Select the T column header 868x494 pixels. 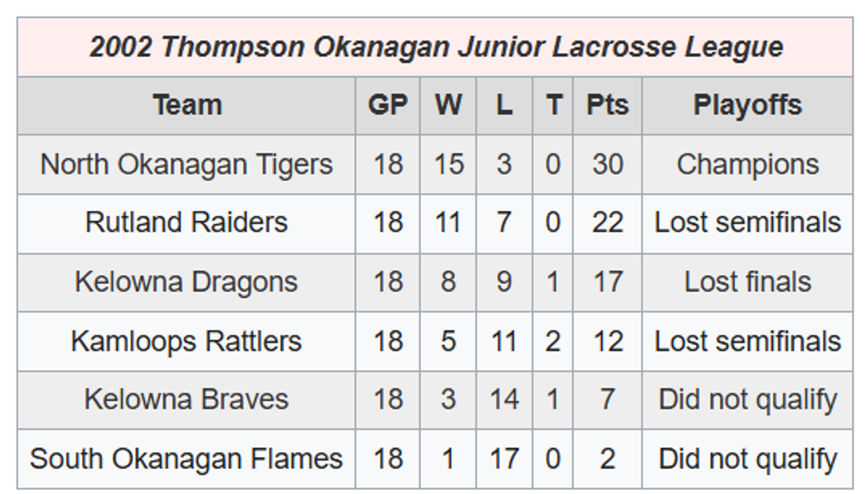tap(553, 106)
